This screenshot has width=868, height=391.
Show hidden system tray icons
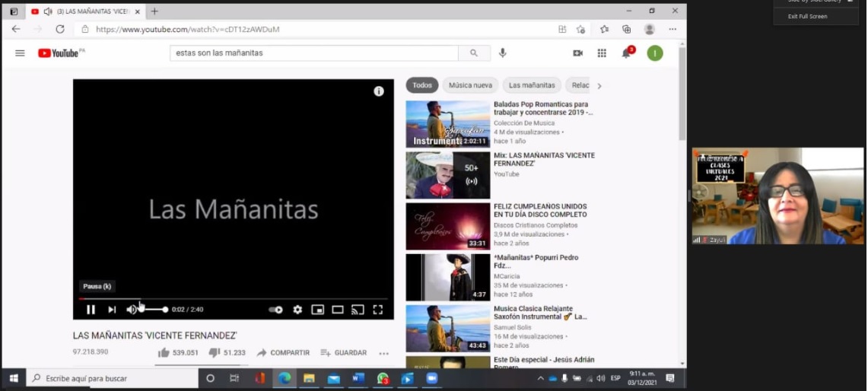point(540,378)
